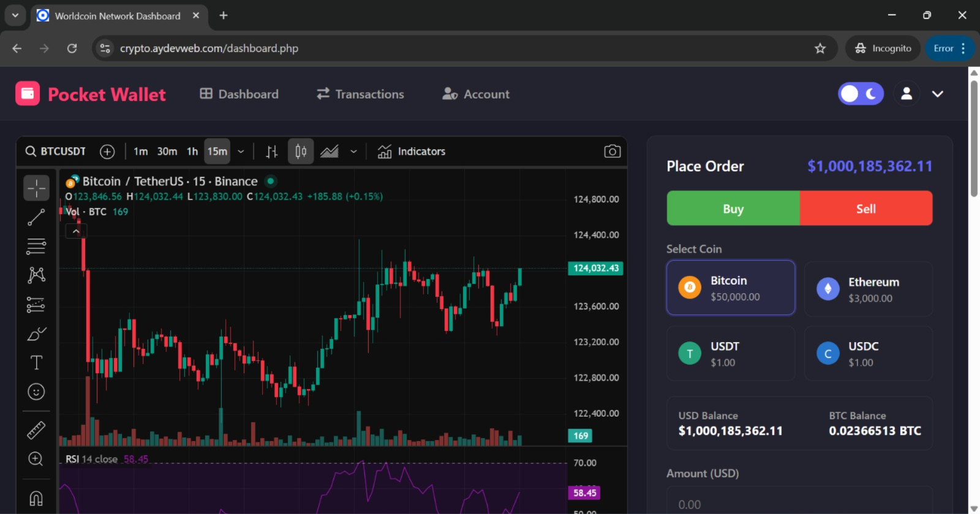Open the forecasting and measurement tools
980x514 pixels.
click(x=36, y=304)
